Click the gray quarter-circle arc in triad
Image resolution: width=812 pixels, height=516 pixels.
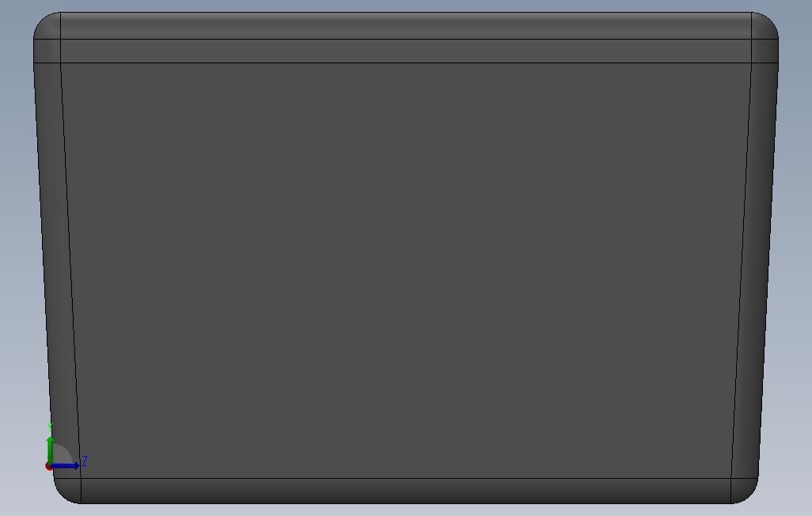point(63,453)
